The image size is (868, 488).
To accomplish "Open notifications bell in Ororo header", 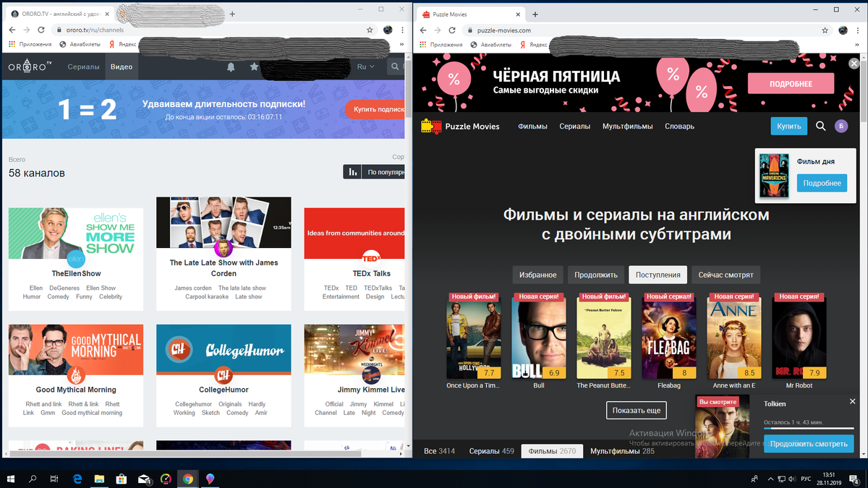I will [231, 67].
